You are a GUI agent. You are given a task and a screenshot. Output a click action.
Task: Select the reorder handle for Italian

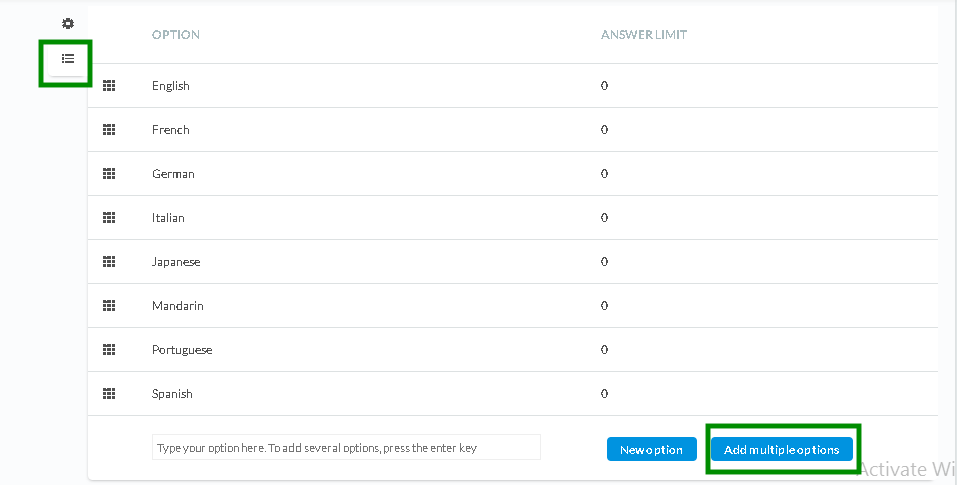click(109, 218)
